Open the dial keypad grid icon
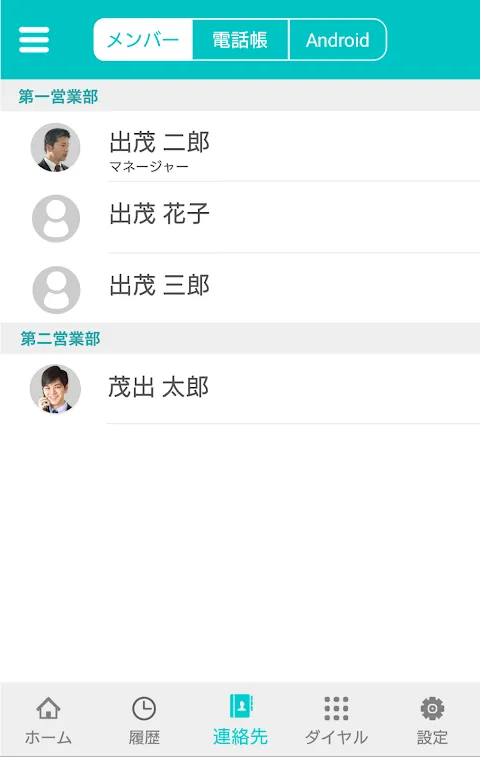The image size is (480, 757). (x=336, y=708)
